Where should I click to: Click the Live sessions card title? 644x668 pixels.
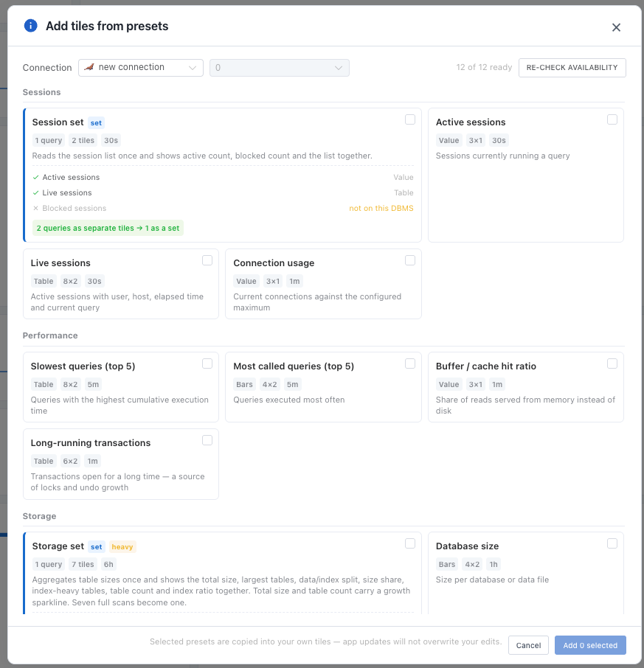click(60, 263)
